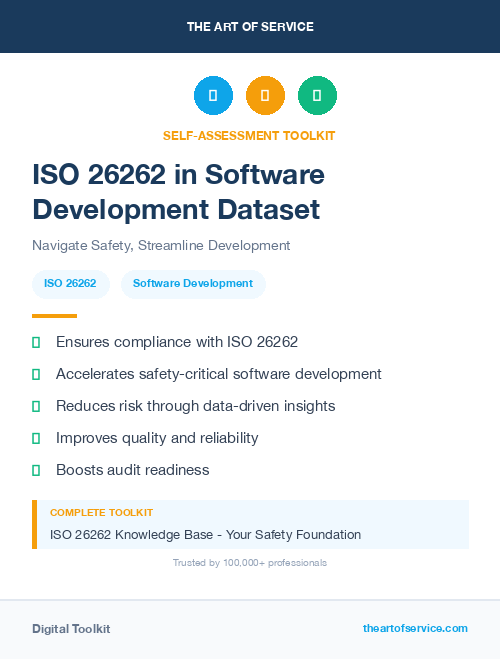The width and height of the screenshot is (500, 659).
Task: Click the blue circle icon
Action: [x=213, y=95]
